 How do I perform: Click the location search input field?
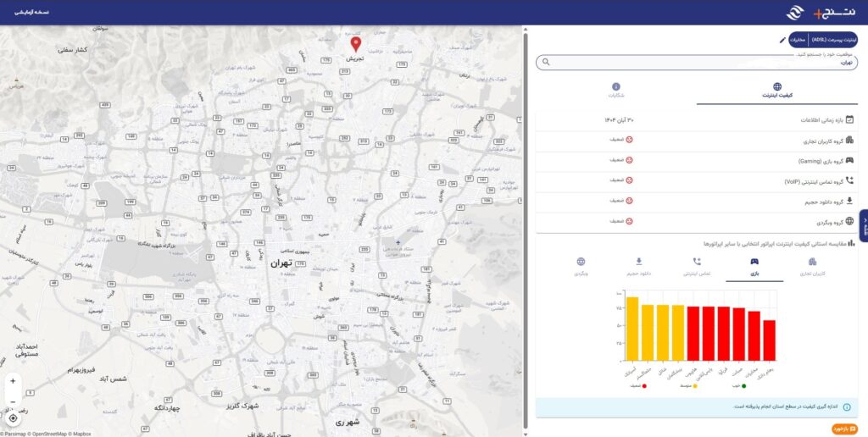(695, 63)
